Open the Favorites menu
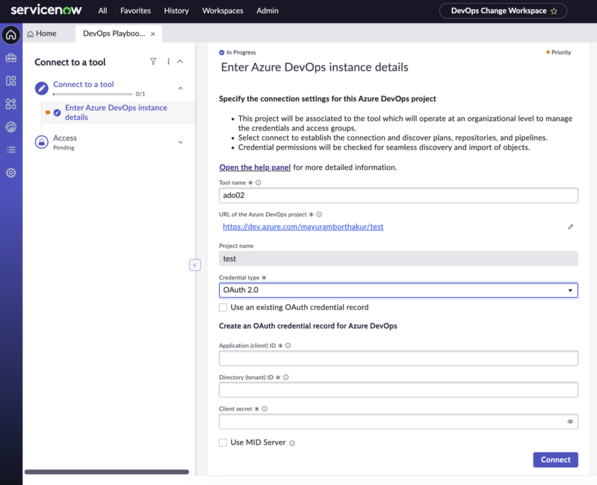The image size is (597, 485). [136, 11]
